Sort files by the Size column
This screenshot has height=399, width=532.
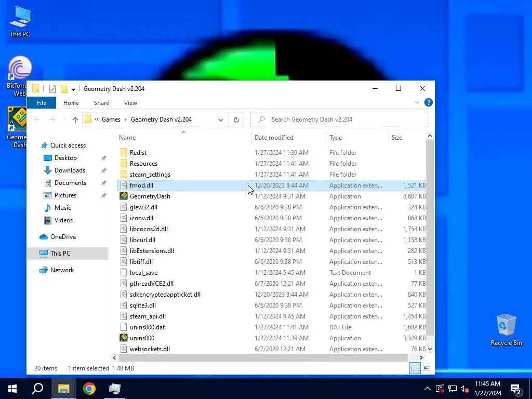click(x=396, y=137)
